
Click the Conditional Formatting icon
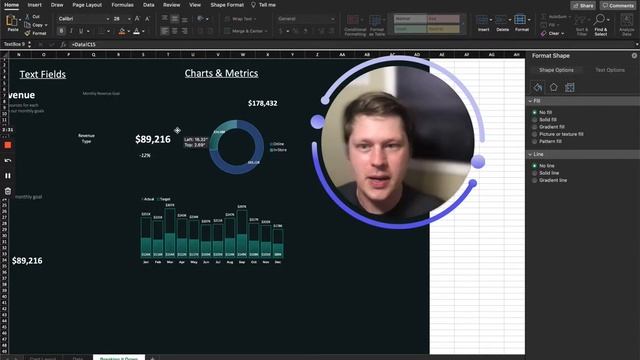point(353,20)
